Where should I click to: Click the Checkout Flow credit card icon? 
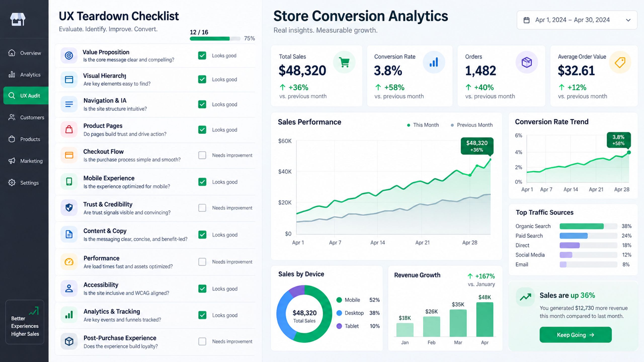pos(69,155)
